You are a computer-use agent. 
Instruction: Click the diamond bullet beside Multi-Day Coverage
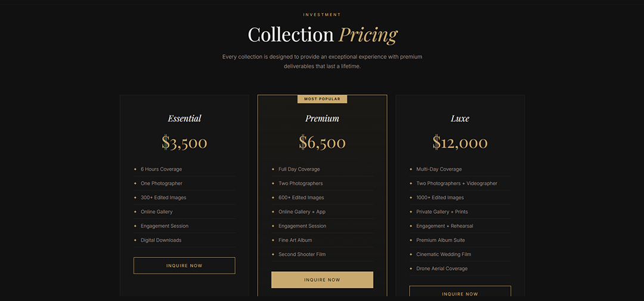[411, 169]
